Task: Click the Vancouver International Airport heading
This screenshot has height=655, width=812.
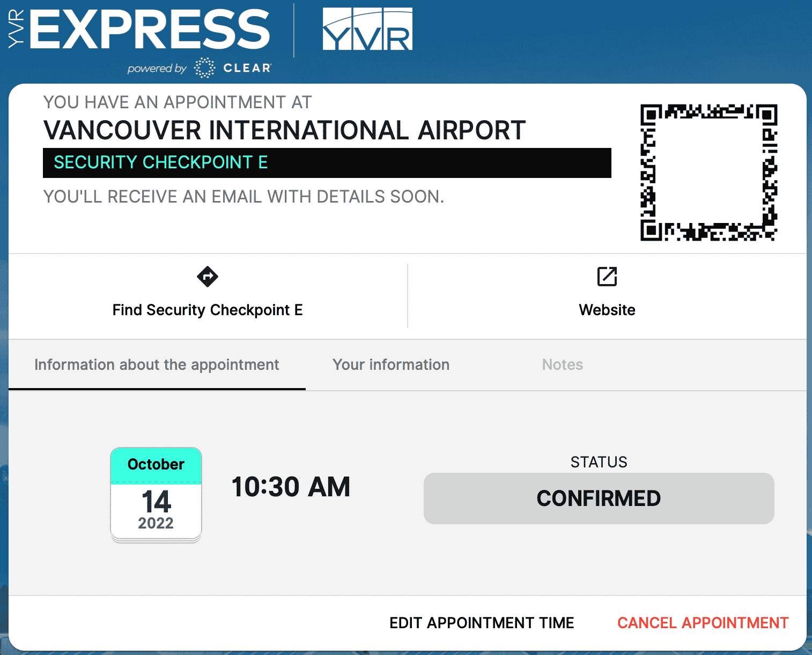Action: point(284,130)
